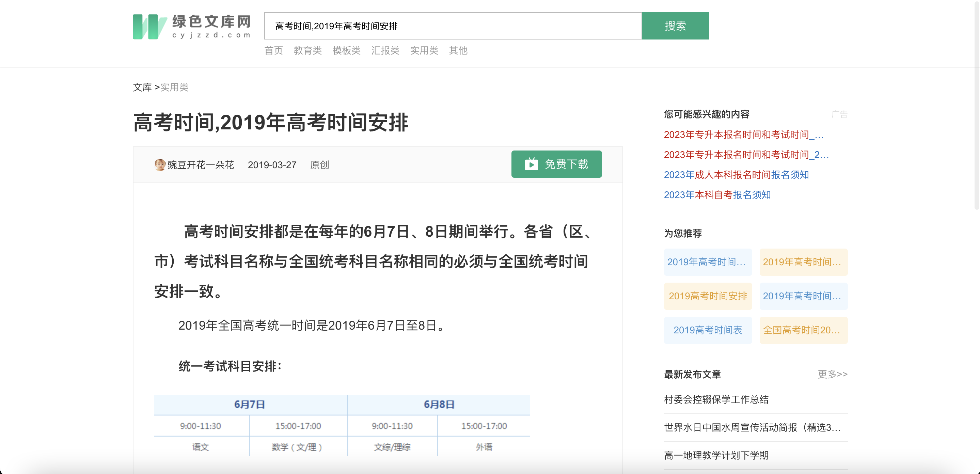Click the blue 2019年高考时间… tag in first row
The image size is (980, 474).
pos(708,262)
